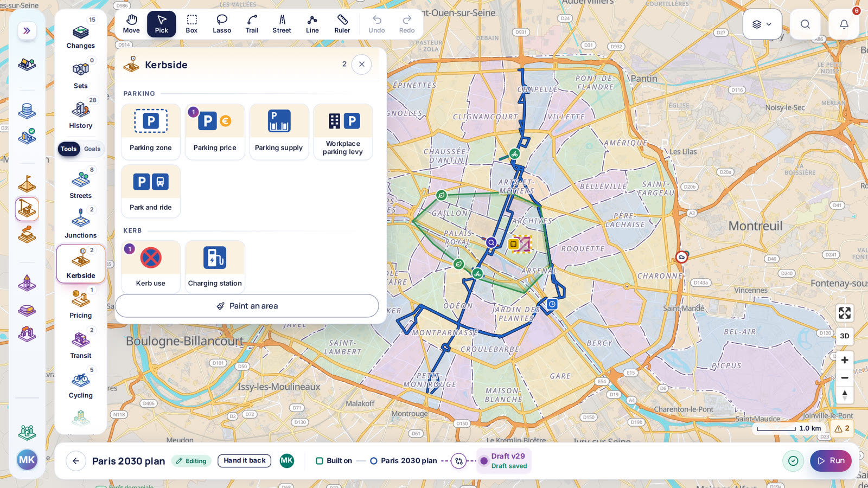The height and width of the screenshot is (488, 868).
Task: Run the Paris 2030 plan
Action: [x=831, y=461]
